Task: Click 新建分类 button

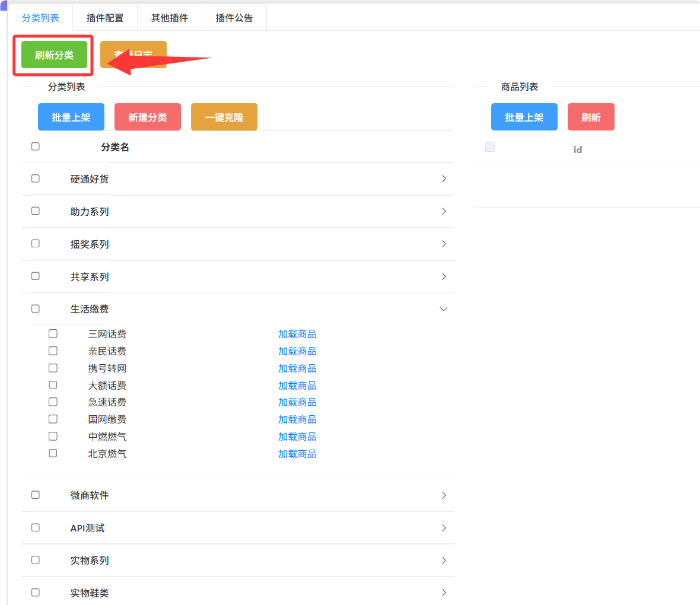Action: coord(147,117)
